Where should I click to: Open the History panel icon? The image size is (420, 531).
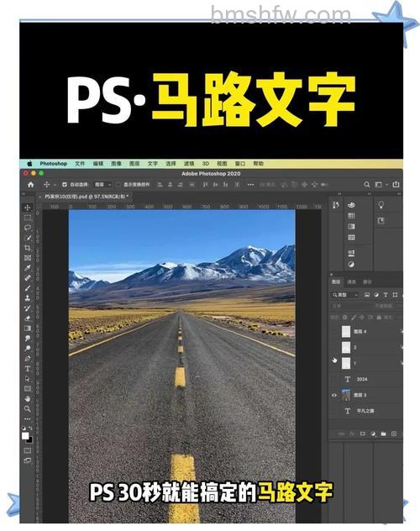pyautogui.click(x=336, y=205)
